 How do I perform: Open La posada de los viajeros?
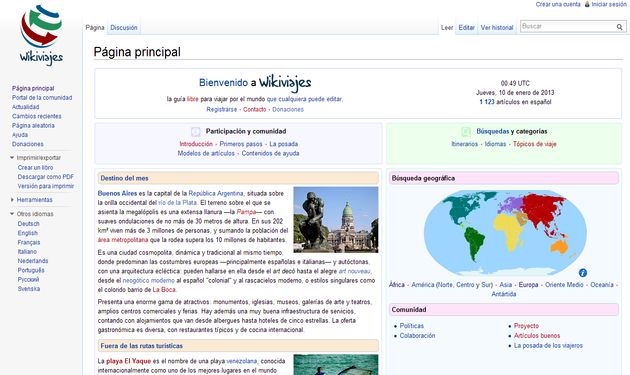click(x=548, y=346)
